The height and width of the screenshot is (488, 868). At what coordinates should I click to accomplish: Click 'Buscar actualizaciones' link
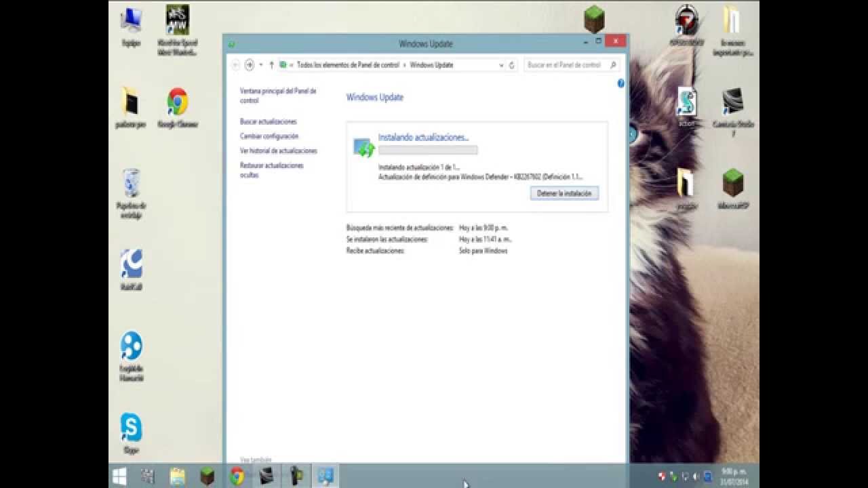point(269,121)
